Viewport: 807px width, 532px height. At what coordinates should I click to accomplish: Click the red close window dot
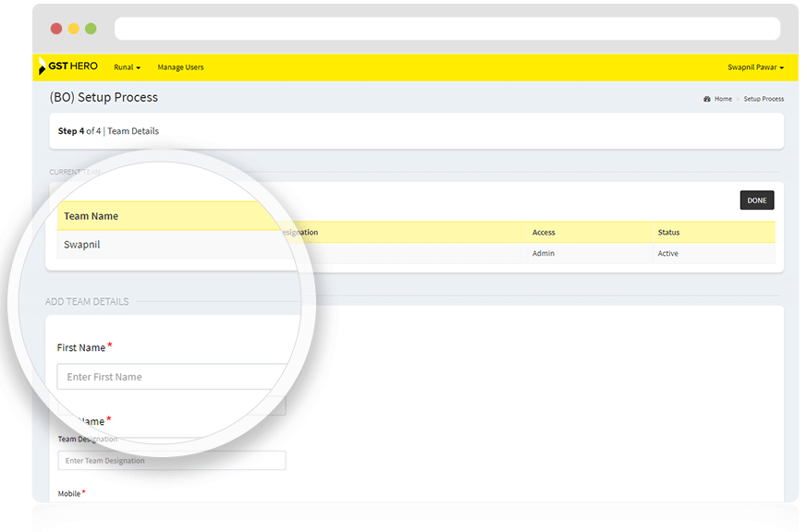tap(56, 29)
